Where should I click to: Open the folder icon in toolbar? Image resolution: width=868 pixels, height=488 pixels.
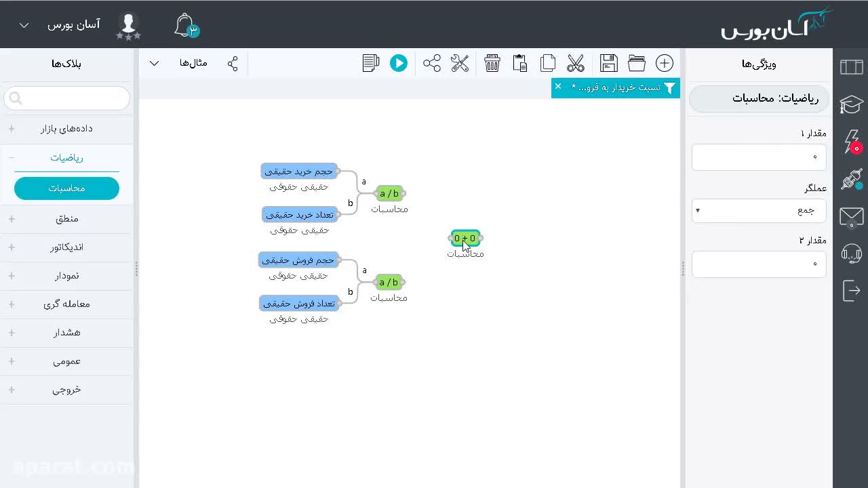tap(637, 63)
